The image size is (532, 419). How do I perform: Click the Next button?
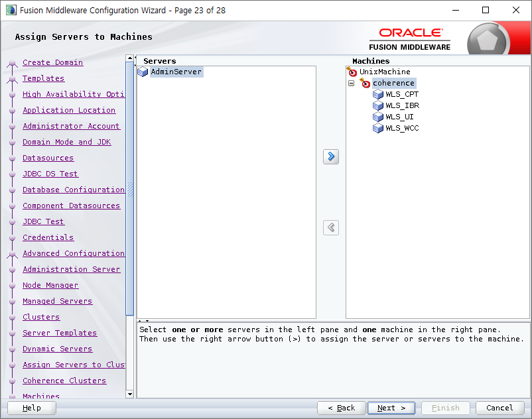391,408
